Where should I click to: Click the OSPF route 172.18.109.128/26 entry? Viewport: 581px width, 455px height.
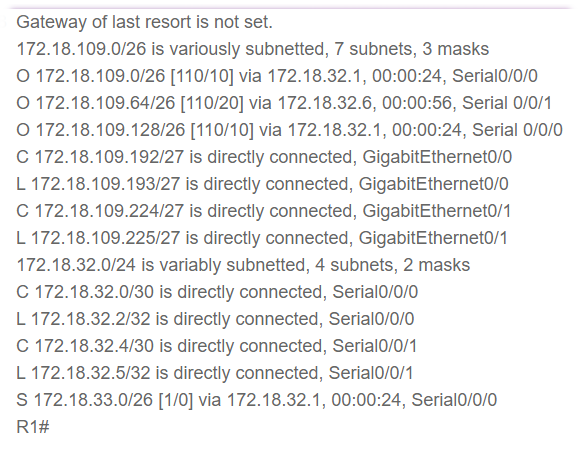pyautogui.click(x=289, y=130)
